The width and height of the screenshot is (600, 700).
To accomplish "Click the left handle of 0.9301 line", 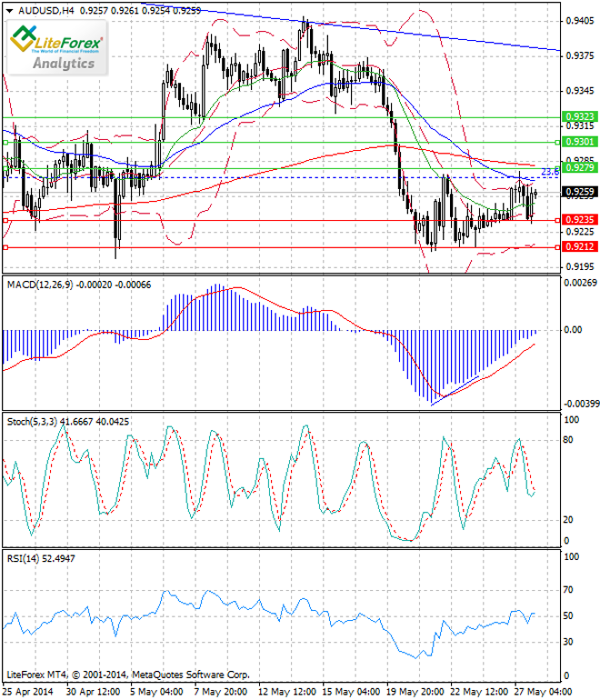I will [5, 143].
